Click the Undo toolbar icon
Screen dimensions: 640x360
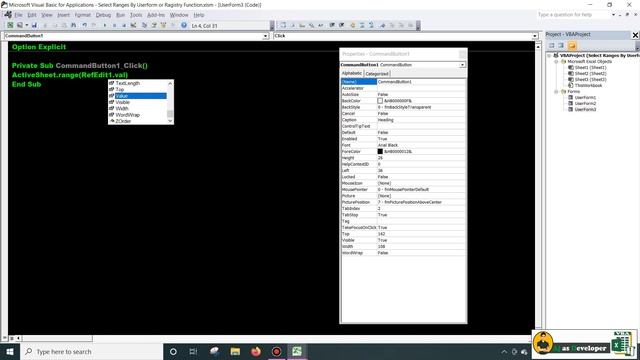[x=84, y=25]
